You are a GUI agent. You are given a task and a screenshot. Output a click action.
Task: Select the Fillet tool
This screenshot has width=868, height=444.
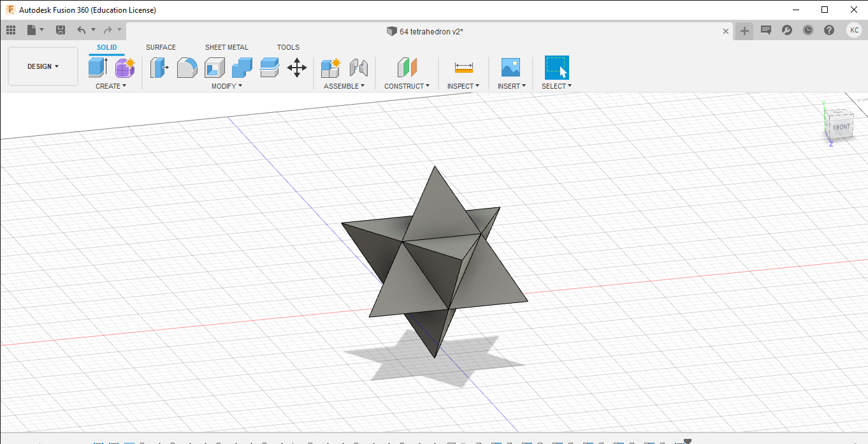(x=187, y=67)
